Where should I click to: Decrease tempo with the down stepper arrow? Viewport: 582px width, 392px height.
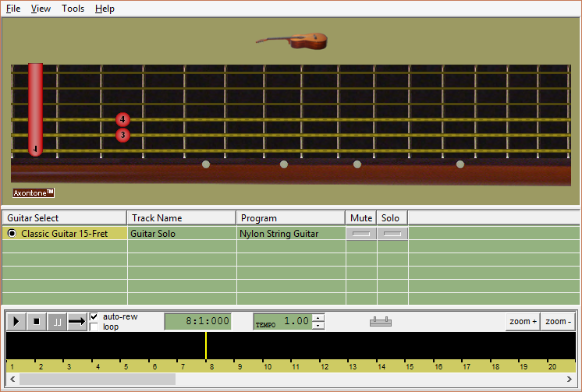tap(318, 325)
